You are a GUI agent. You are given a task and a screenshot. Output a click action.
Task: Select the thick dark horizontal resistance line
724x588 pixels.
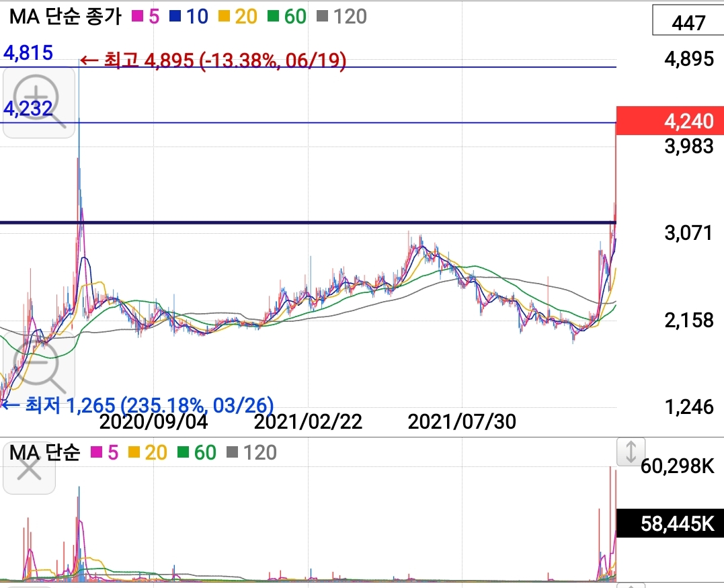(x=308, y=222)
